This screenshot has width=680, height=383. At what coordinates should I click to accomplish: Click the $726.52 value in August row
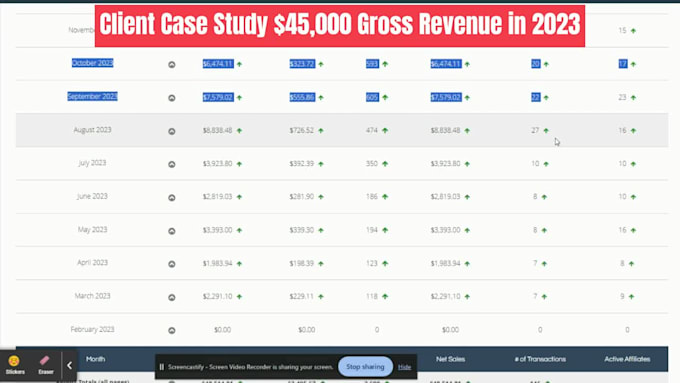301,130
